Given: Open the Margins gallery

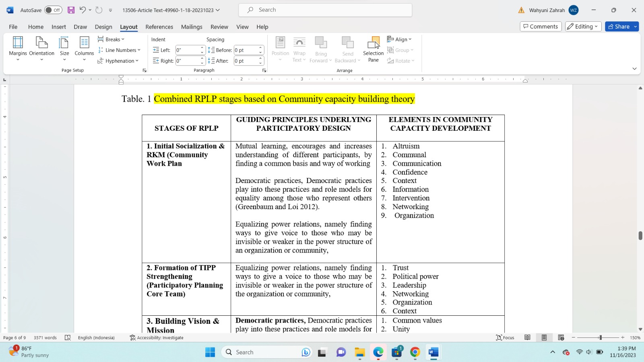Looking at the screenshot, I should (x=18, y=49).
